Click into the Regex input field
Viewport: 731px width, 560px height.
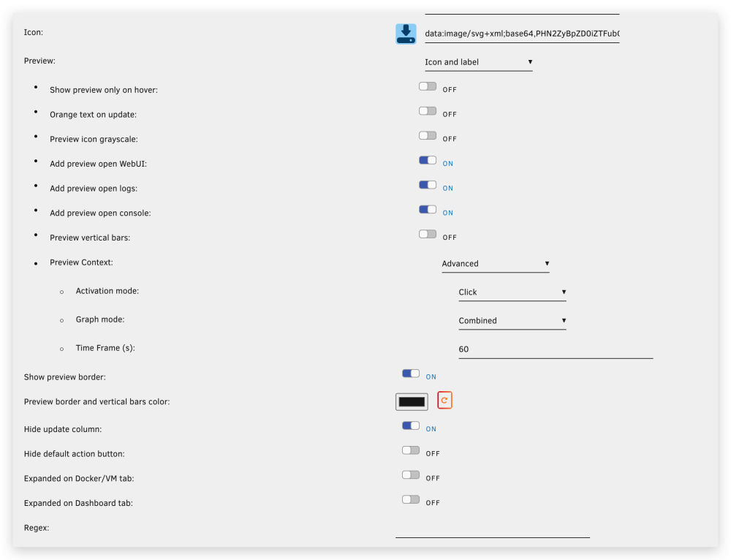493,529
